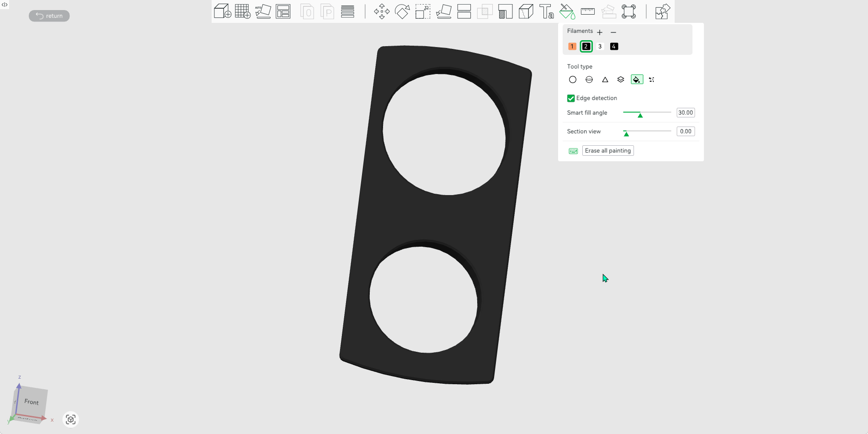Screen dimensions: 868x434
Task: Select the Move tool
Action: [382, 11]
